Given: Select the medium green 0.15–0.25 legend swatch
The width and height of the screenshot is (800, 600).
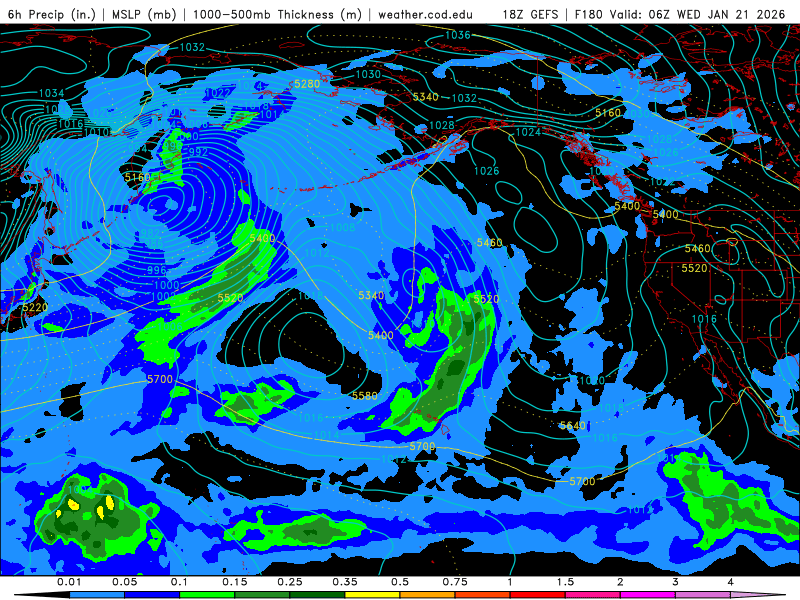Looking at the screenshot, I should [x=262, y=595].
